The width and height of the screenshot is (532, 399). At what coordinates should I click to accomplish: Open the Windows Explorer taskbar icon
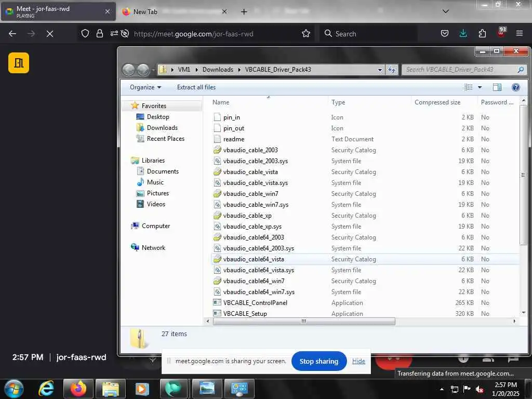click(x=111, y=389)
